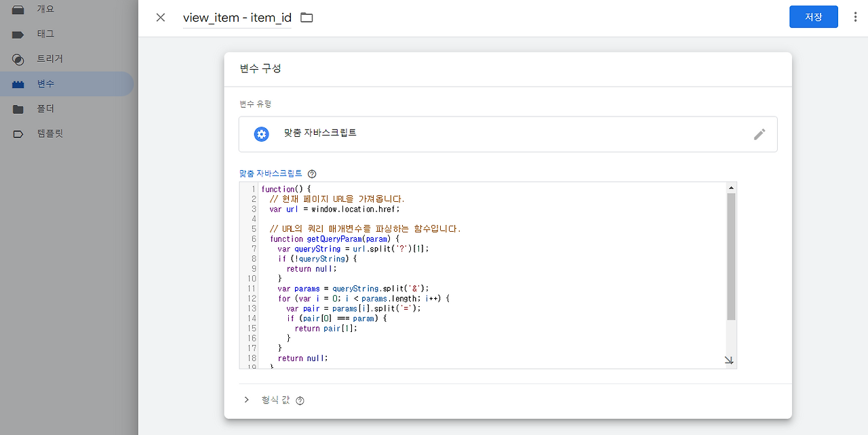
Task: Open the Folders (폴더) section icon
Action: (18, 108)
